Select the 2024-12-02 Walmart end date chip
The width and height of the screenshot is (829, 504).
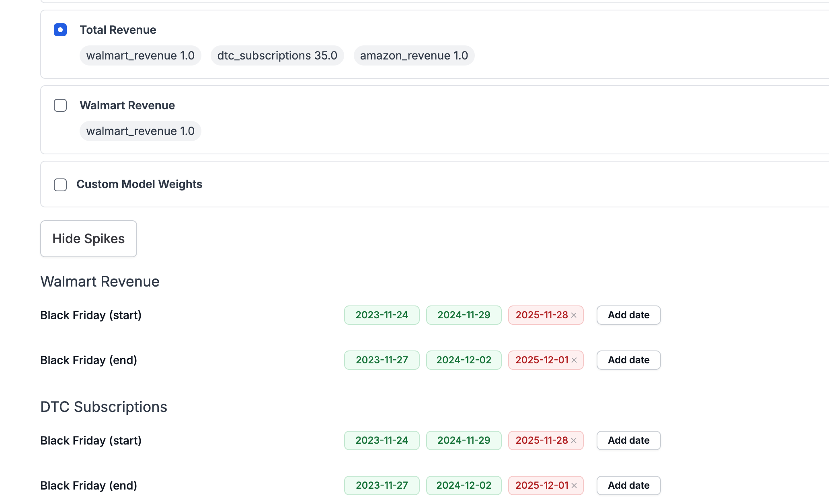click(x=463, y=360)
